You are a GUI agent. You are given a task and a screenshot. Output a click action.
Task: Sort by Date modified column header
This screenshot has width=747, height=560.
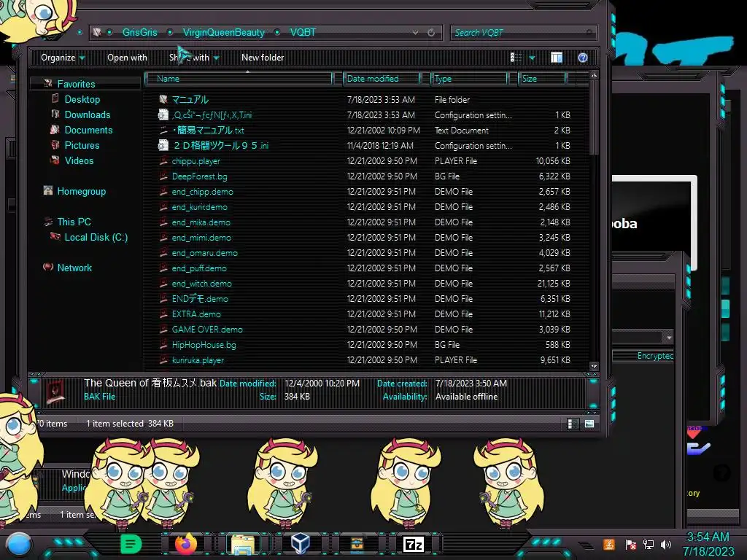coord(381,79)
